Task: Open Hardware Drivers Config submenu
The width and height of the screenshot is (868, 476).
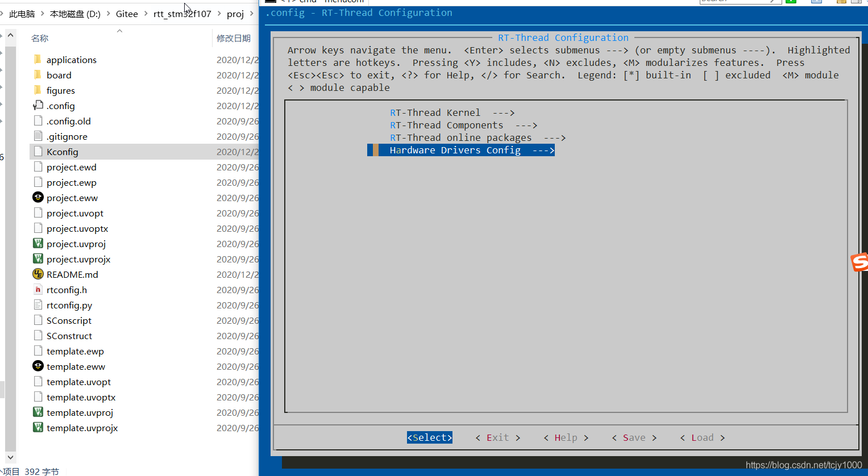Action: (461, 150)
